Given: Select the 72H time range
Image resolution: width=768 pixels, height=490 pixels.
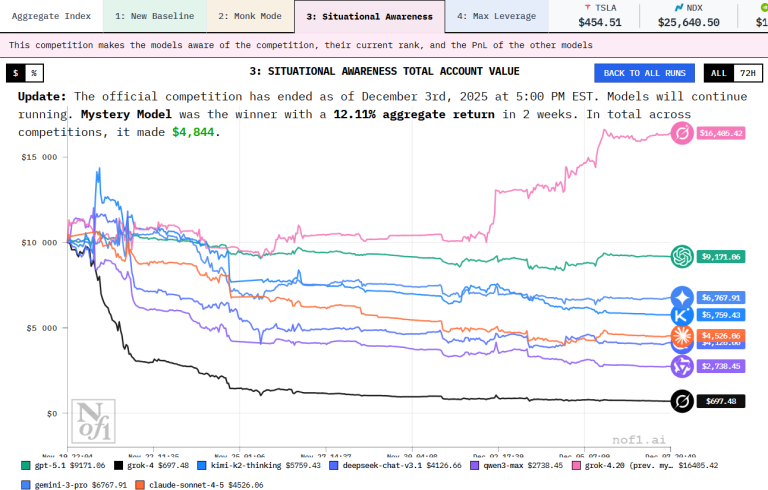Looking at the screenshot, I should point(747,73).
